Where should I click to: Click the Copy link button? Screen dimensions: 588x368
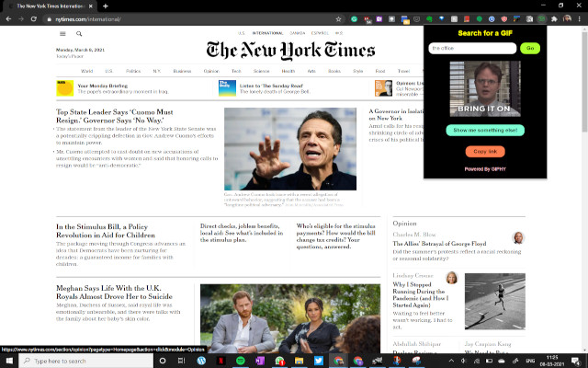pyautogui.click(x=485, y=151)
